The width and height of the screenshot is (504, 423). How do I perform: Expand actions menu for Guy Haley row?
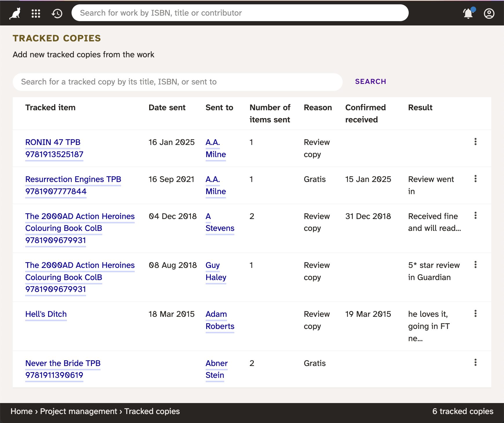tap(475, 264)
